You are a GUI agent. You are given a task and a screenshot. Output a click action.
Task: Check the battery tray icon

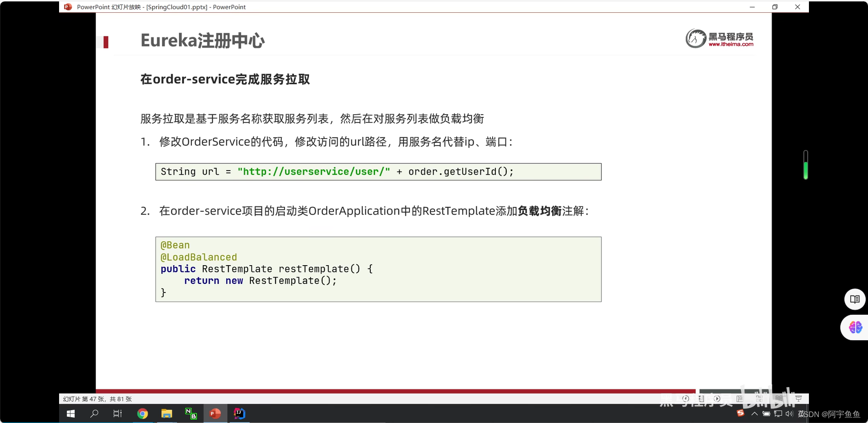click(766, 413)
